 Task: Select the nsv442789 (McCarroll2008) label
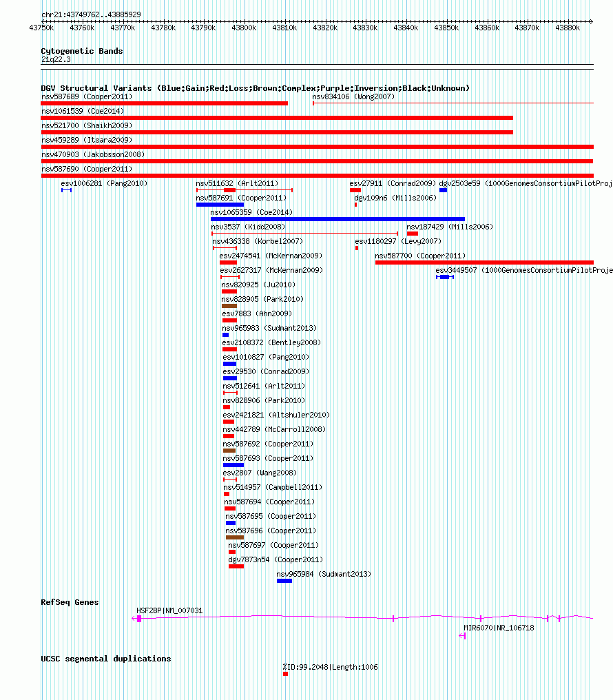[x=274, y=429]
